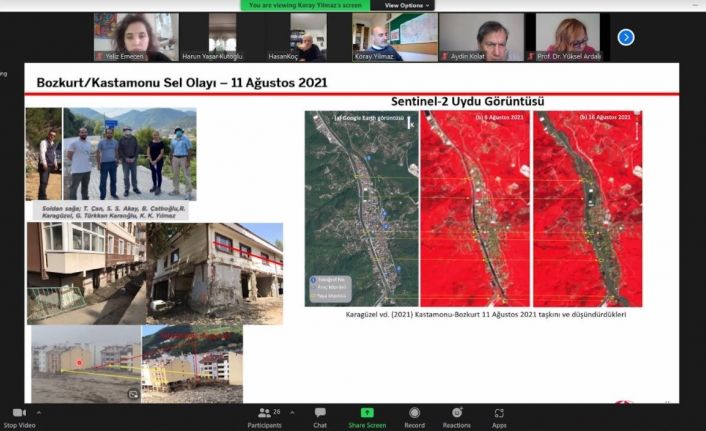Select Yeliz Emecen's video thumbnail
This screenshot has width=706, height=431.
pyautogui.click(x=136, y=37)
